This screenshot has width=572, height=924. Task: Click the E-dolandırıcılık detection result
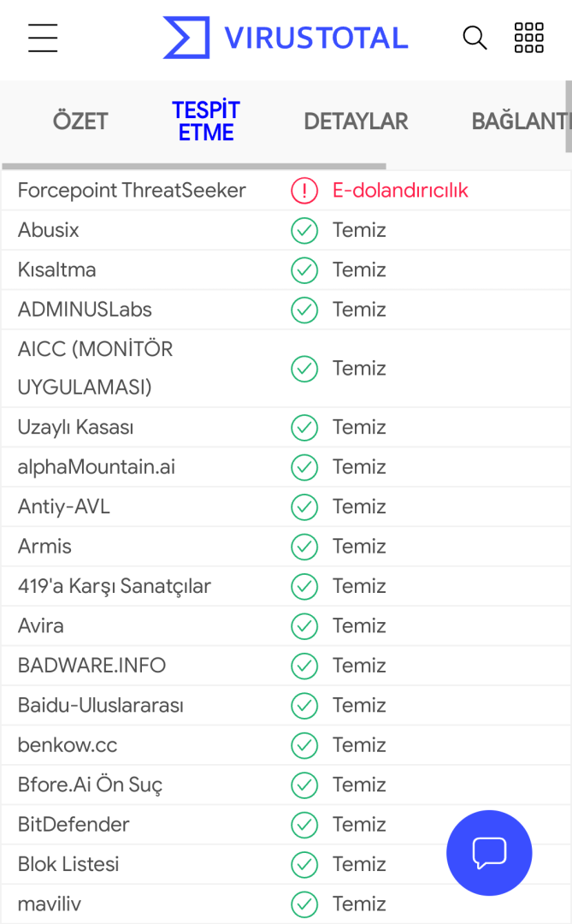(x=400, y=191)
